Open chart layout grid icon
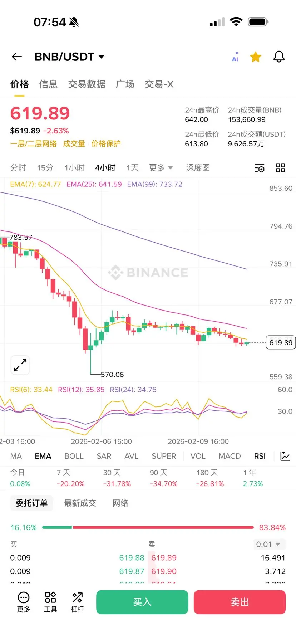 tap(281, 168)
